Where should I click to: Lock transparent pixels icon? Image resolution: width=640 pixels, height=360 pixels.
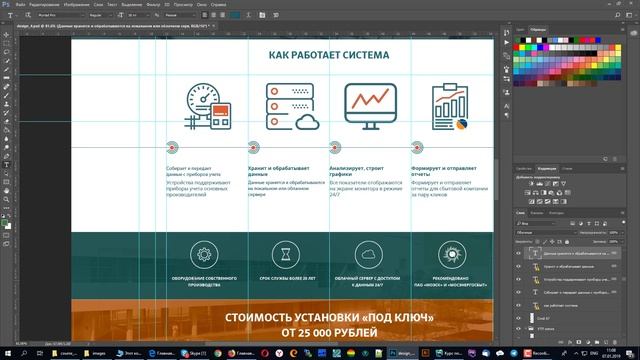pos(538,242)
